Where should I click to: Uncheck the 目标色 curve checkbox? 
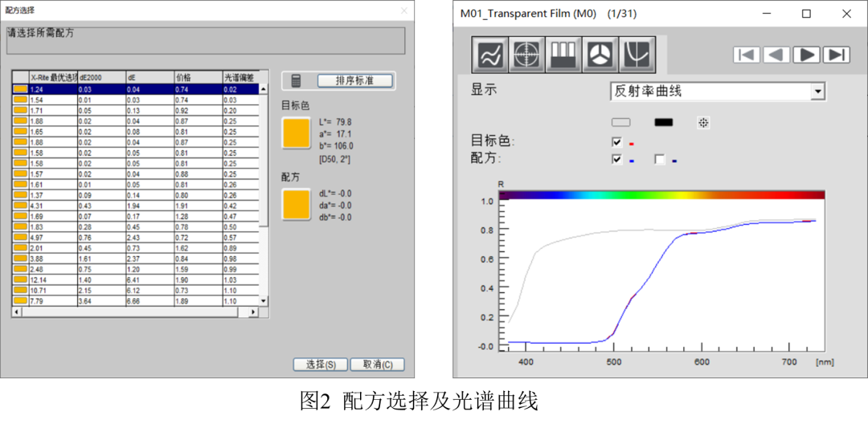616,142
